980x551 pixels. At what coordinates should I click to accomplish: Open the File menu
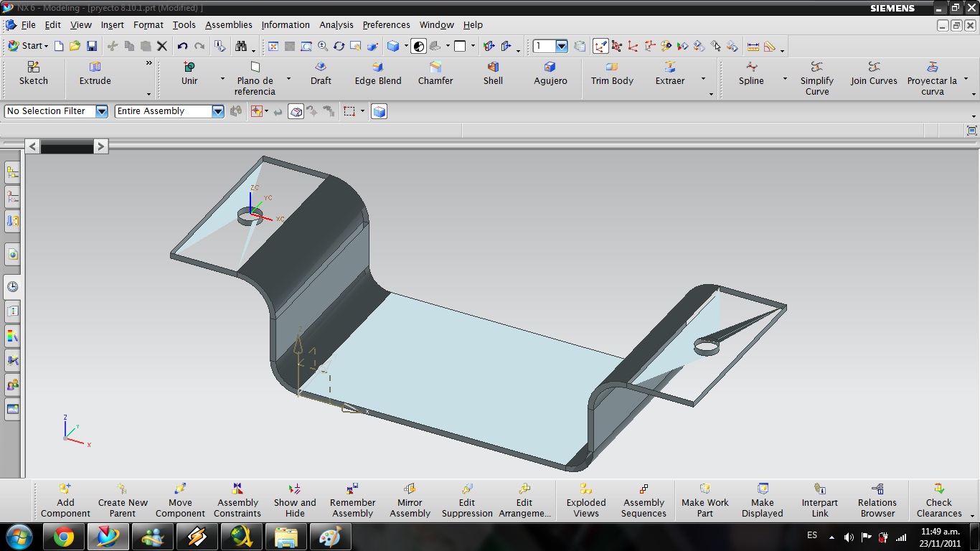28,24
